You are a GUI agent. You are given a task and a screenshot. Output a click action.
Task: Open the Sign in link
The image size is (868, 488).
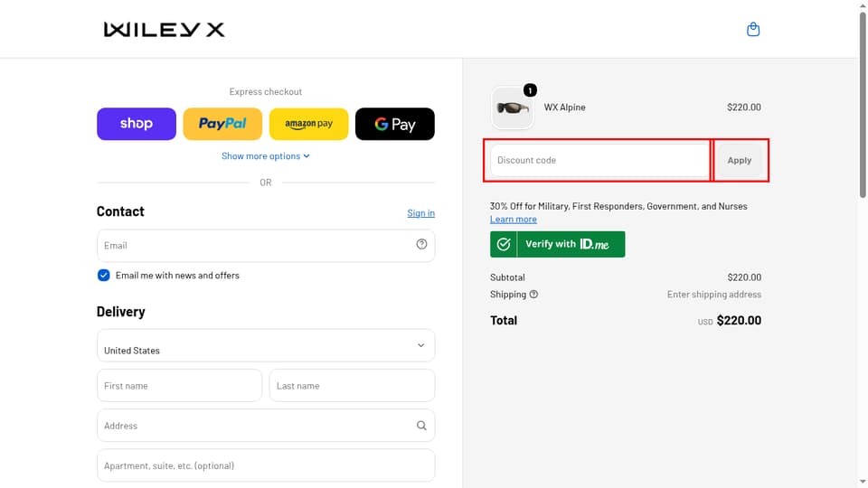tap(420, 213)
